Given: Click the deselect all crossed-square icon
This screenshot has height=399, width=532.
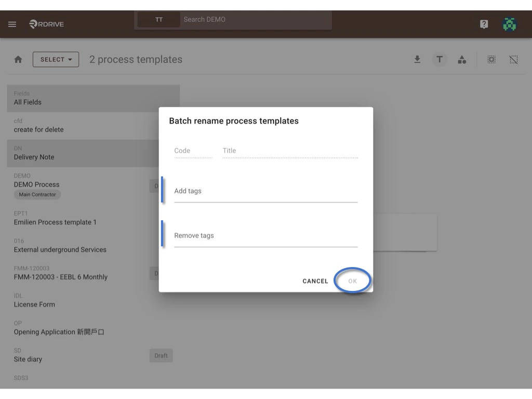Looking at the screenshot, I should click(513, 59).
